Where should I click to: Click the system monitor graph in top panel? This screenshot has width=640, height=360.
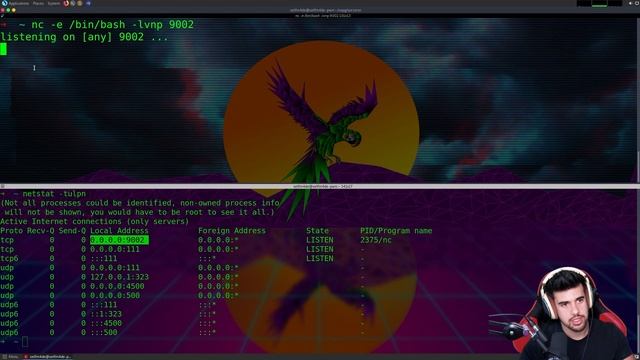pyautogui.click(x=599, y=3)
